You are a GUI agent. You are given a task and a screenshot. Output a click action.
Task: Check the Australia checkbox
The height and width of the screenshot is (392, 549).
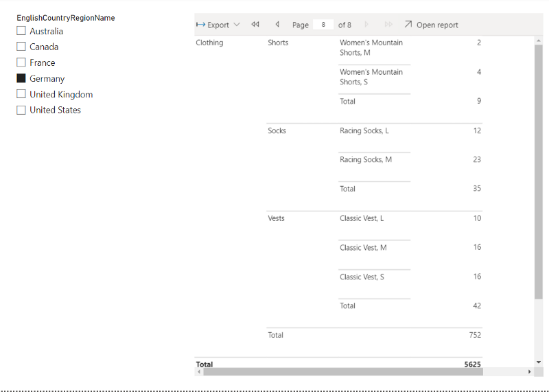[x=21, y=31]
